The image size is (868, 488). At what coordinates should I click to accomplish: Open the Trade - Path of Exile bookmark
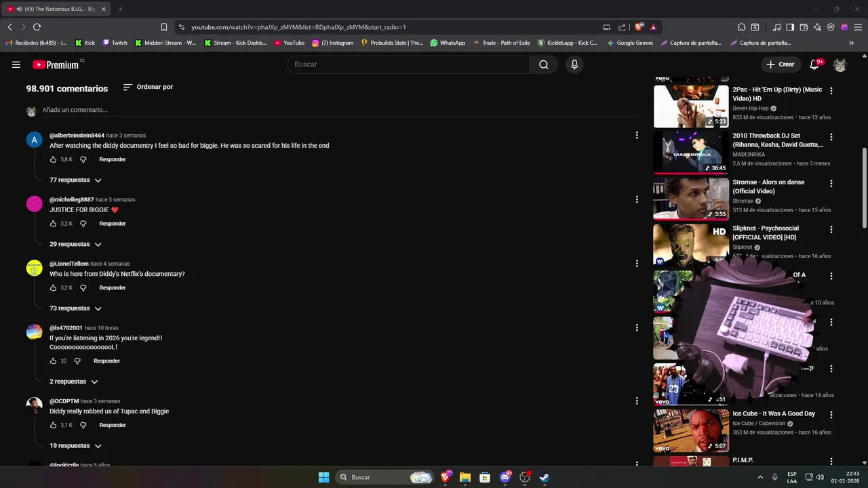(x=501, y=43)
